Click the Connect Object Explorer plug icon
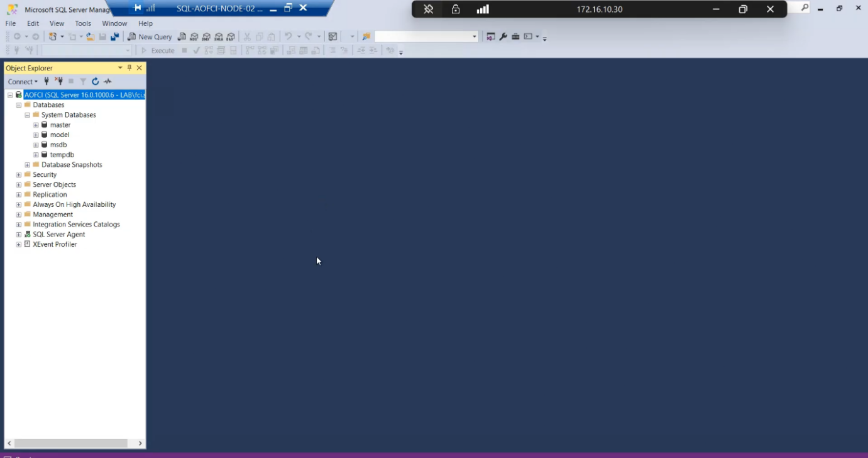The width and height of the screenshot is (868, 458). (47, 81)
